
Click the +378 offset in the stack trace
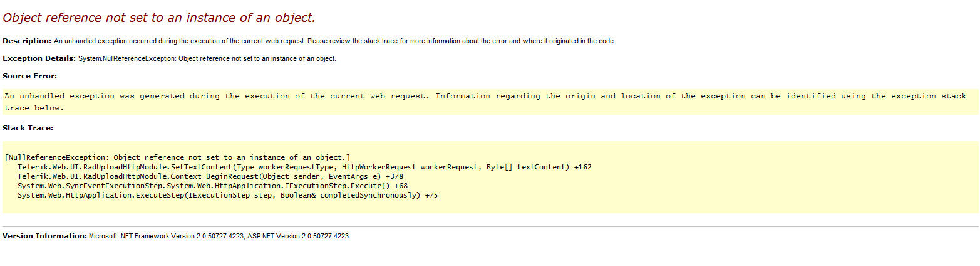tap(395, 176)
